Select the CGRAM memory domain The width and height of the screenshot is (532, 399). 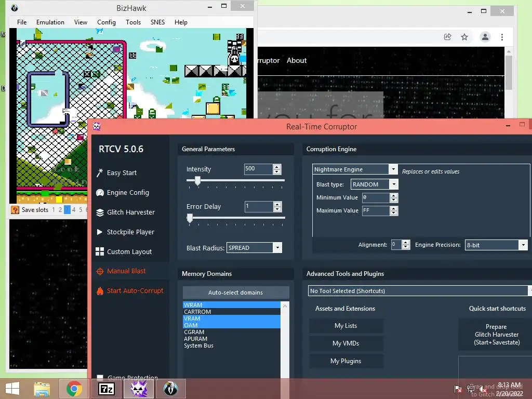coord(232,332)
